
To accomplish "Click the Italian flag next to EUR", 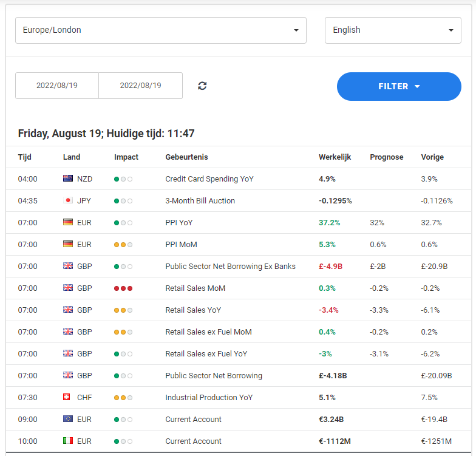I will [x=68, y=441].
